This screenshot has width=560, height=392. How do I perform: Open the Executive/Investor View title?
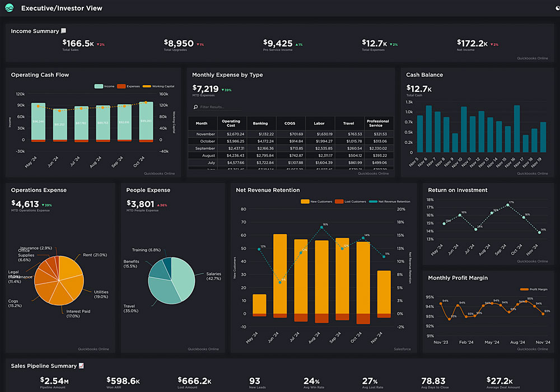pos(62,8)
